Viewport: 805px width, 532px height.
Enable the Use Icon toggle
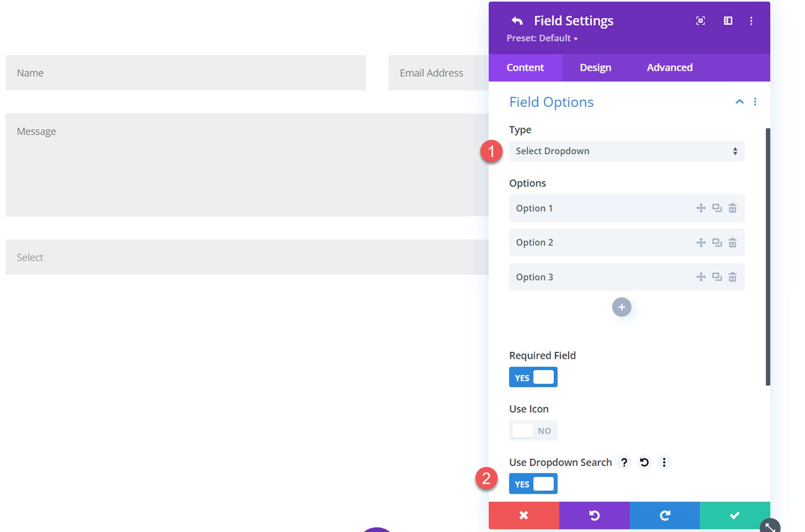click(x=533, y=430)
